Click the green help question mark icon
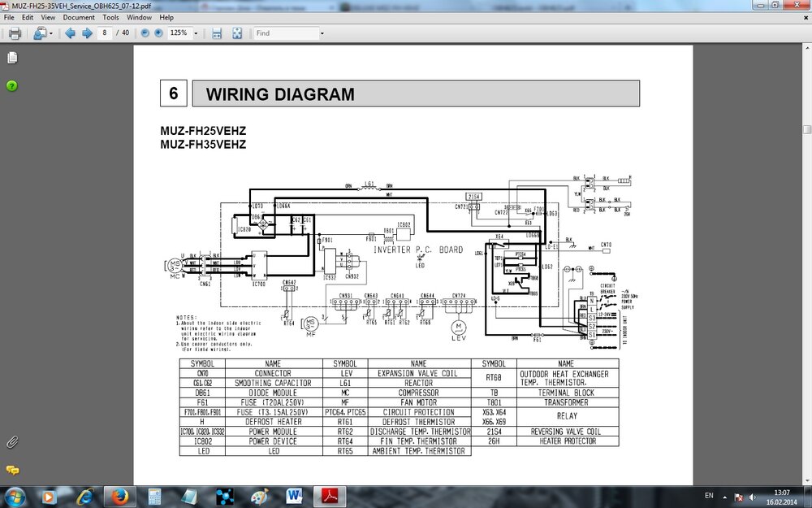 tap(12, 85)
